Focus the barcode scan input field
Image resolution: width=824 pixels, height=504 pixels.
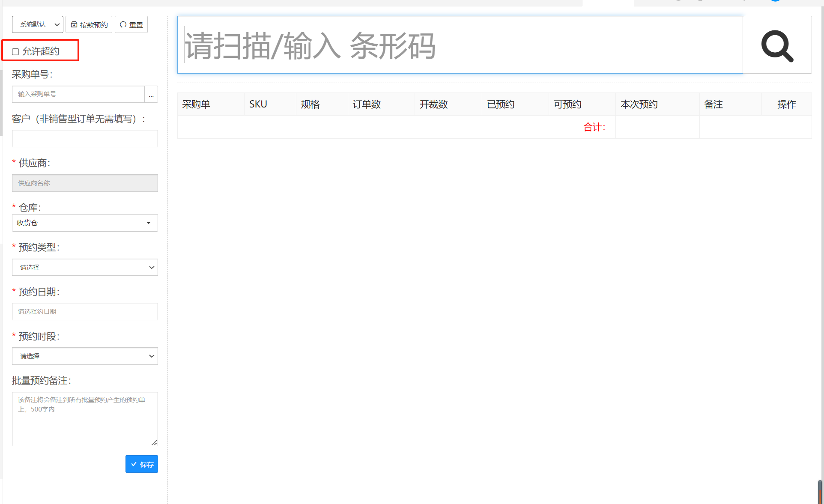pos(460,45)
